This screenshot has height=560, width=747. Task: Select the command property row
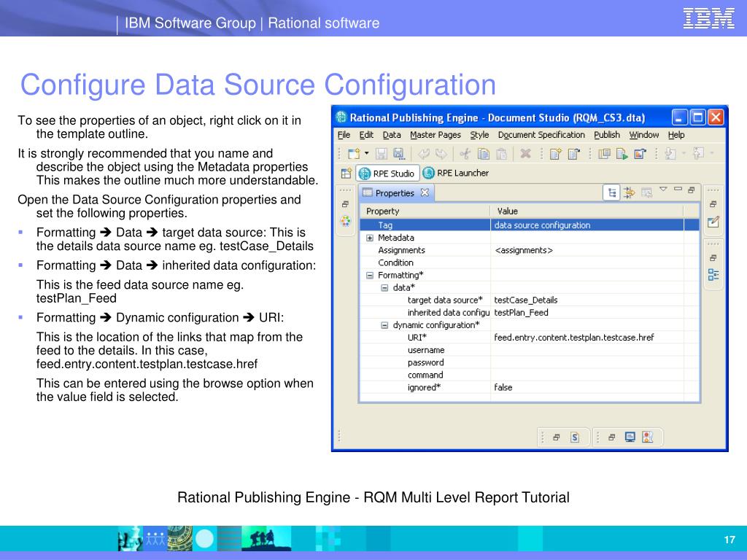pyautogui.click(x=530, y=375)
